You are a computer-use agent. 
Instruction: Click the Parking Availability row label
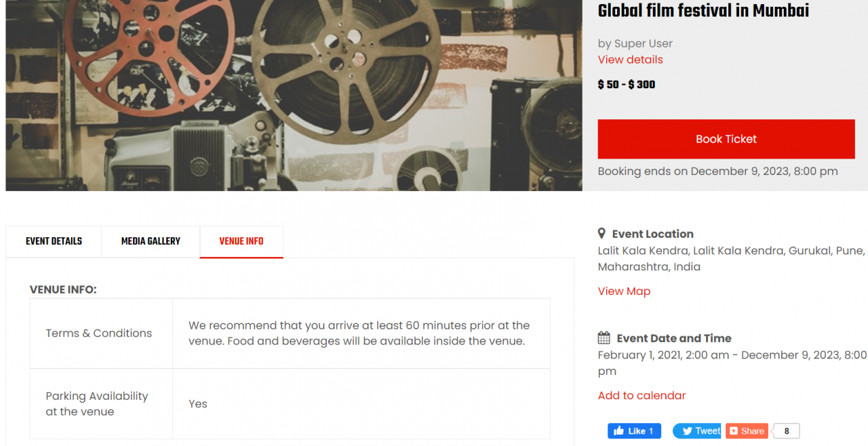(x=96, y=404)
